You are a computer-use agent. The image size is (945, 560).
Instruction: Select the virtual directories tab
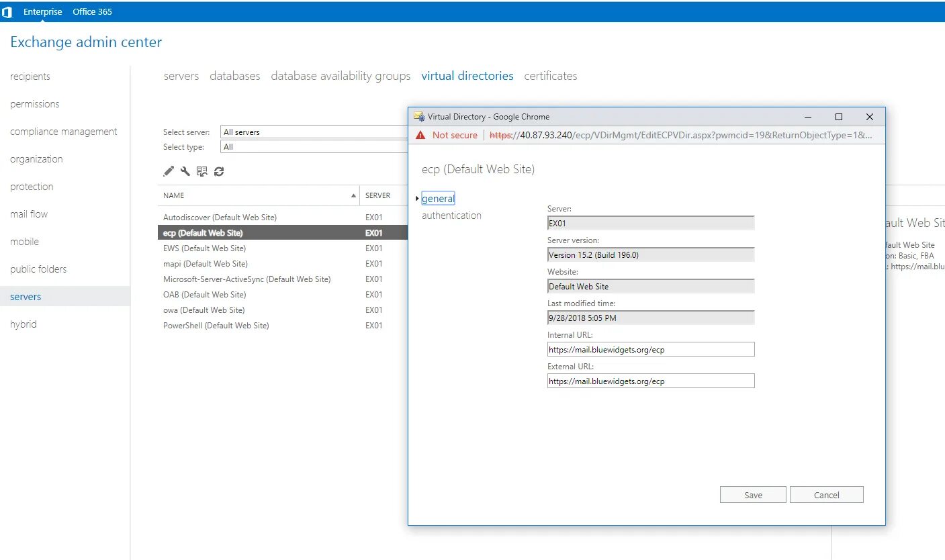pos(467,76)
